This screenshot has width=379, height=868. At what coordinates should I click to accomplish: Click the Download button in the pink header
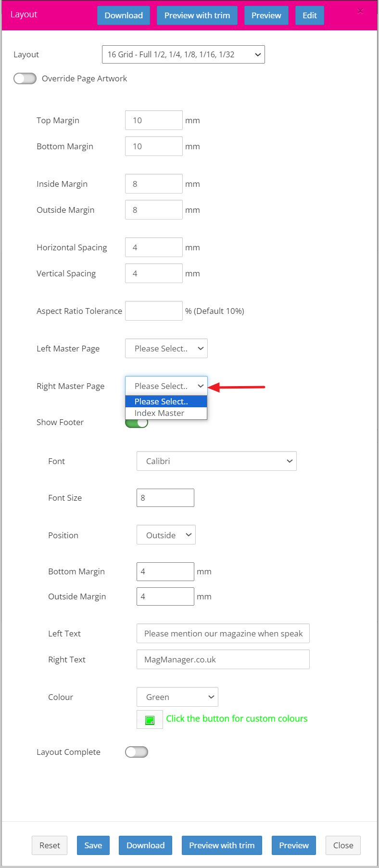[124, 15]
